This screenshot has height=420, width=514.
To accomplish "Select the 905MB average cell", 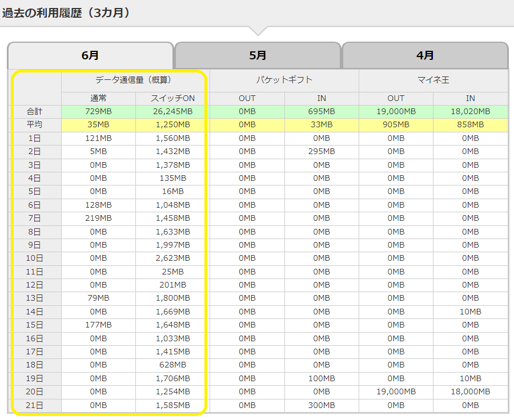I will coord(396,125).
